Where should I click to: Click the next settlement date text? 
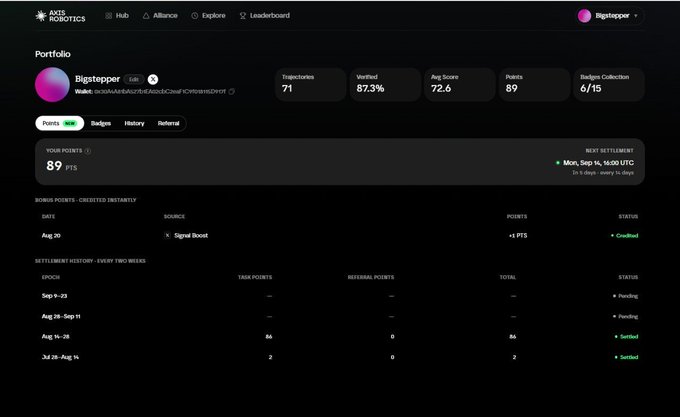point(598,163)
